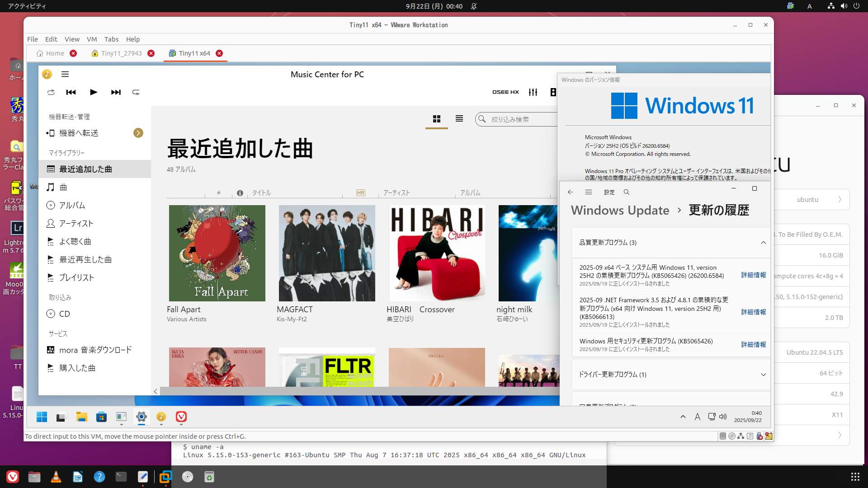868x488 pixels.
Task: Open the Music Center hamburger menu
Action: (65, 74)
